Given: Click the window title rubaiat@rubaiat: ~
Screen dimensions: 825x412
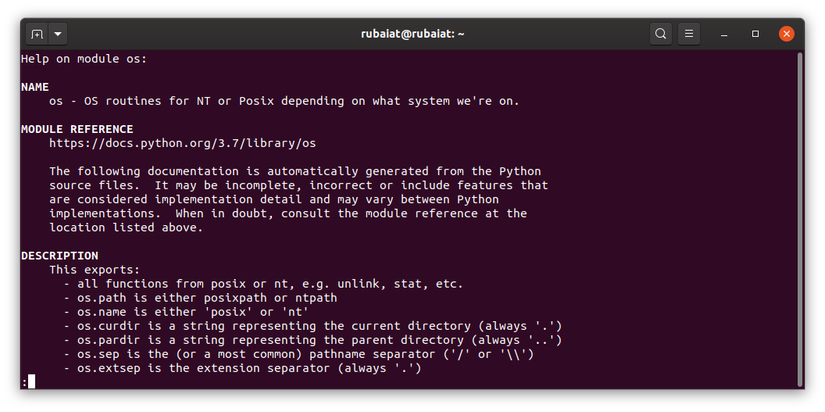Looking at the screenshot, I should tap(412, 33).
